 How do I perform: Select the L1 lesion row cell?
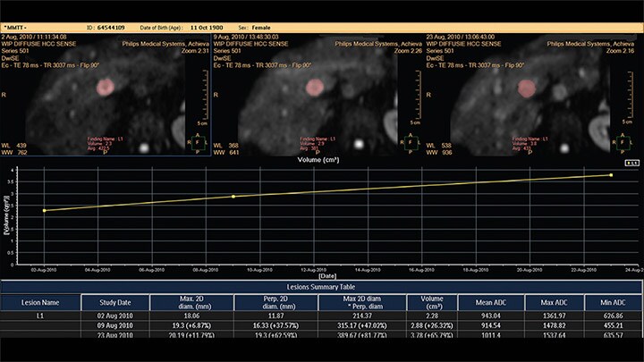click(39, 317)
